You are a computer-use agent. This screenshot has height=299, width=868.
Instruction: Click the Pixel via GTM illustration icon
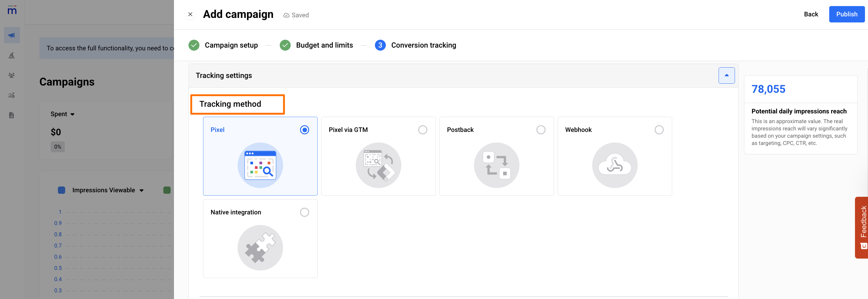click(378, 165)
